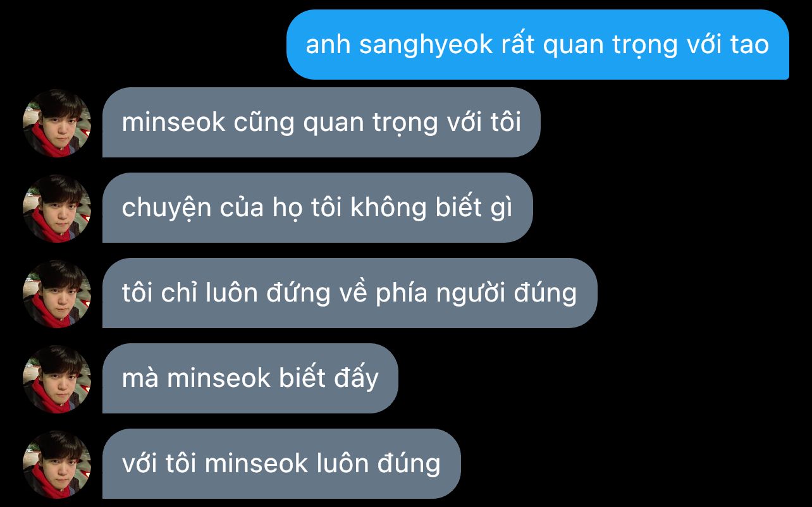Select the blue 'anh sanghyeok rất quan trọng' bubble
This screenshot has height=507, width=812.
[x=538, y=44]
